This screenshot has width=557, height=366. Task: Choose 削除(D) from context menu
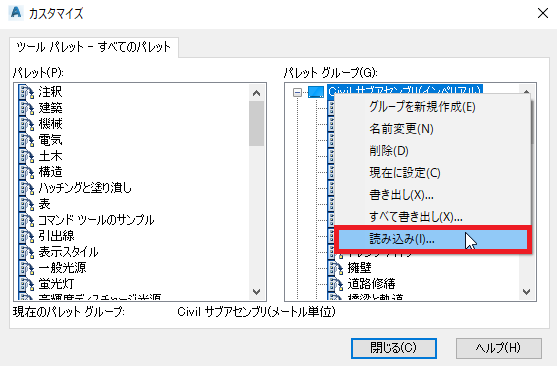click(389, 151)
